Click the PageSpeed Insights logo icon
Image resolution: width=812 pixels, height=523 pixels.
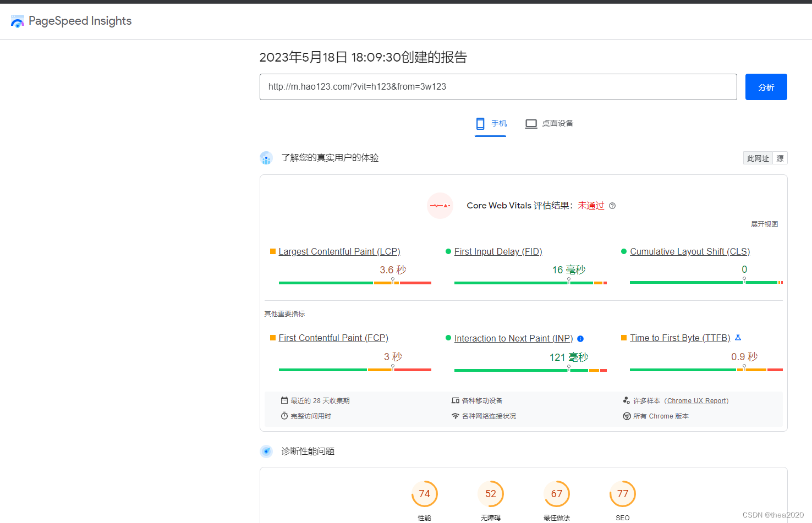click(18, 21)
